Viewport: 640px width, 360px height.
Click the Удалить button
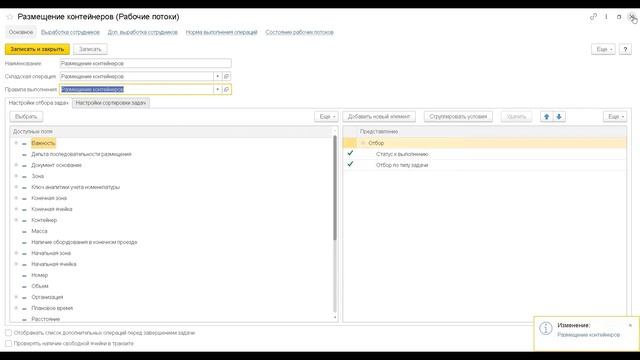click(x=516, y=117)
